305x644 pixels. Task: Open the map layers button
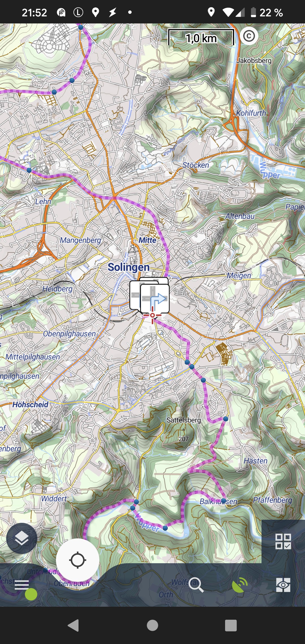(x=21, y=538)
